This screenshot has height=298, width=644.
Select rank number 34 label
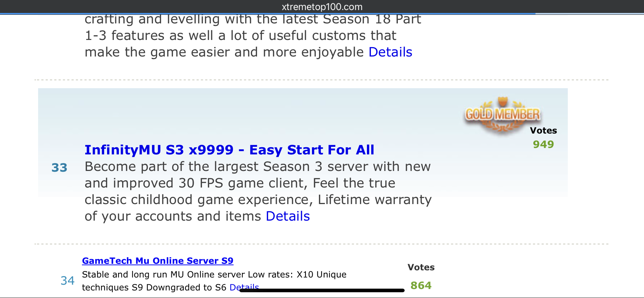[68, 280]
